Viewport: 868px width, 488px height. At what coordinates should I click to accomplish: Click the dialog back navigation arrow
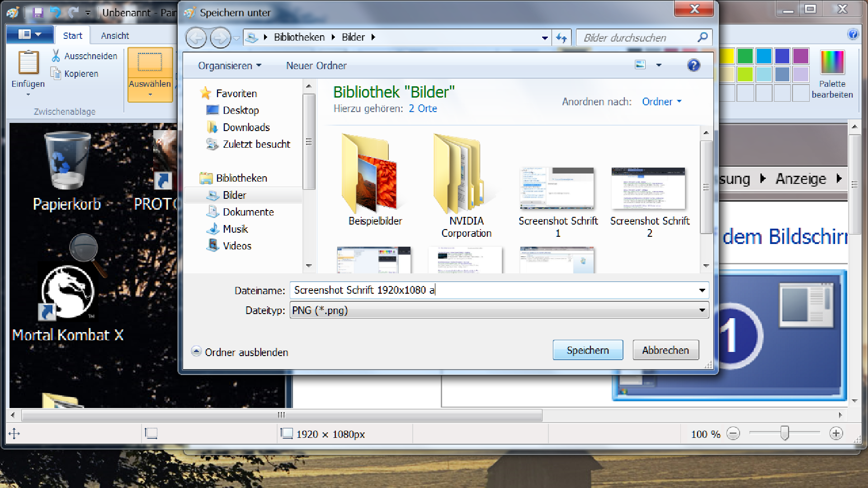coord(196,38)
